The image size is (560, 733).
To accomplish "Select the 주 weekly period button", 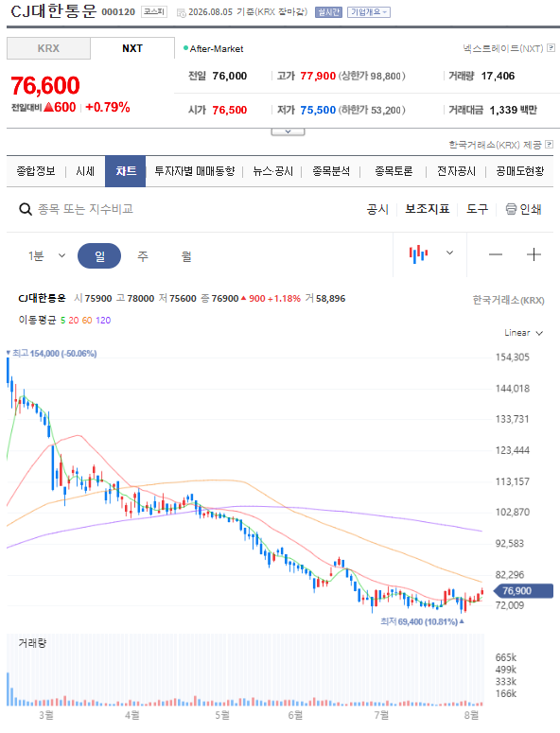I will 143,255.
